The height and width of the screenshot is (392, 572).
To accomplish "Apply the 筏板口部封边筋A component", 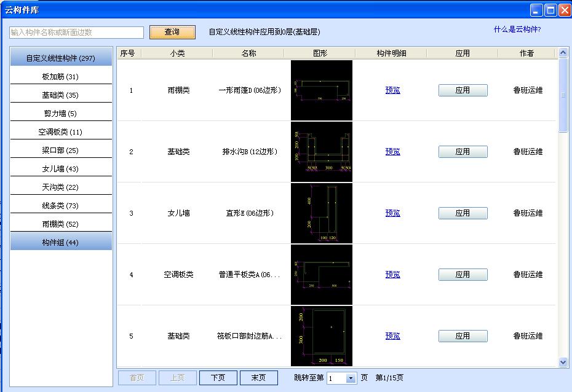I will point(463,336).
